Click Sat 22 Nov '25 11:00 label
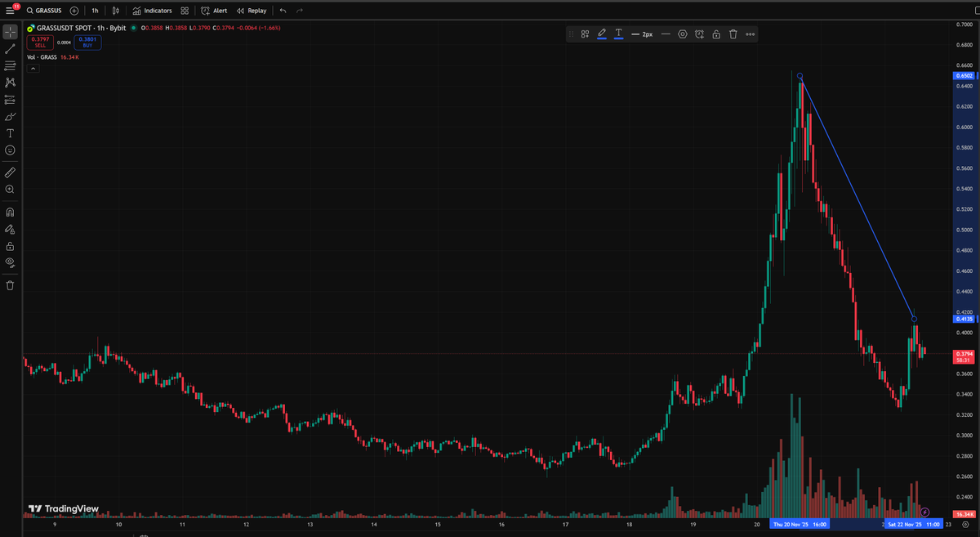The image size is (980, 537). (915, 524)
